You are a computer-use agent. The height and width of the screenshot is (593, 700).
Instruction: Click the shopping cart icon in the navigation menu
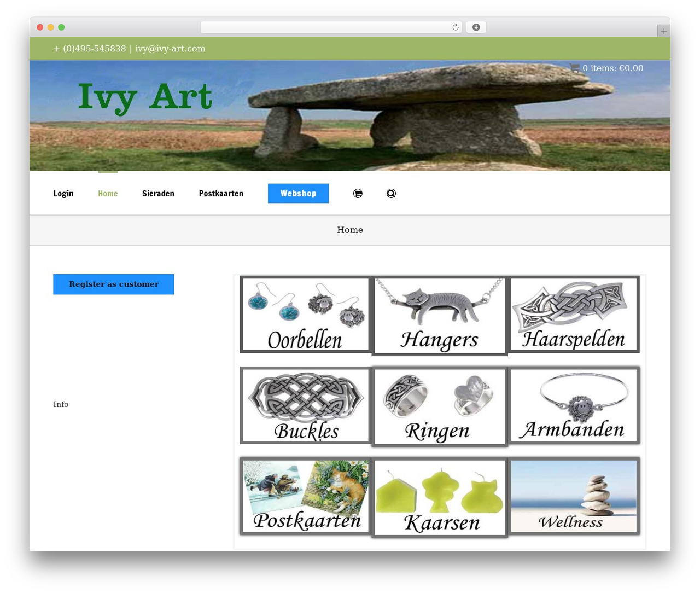358,193
